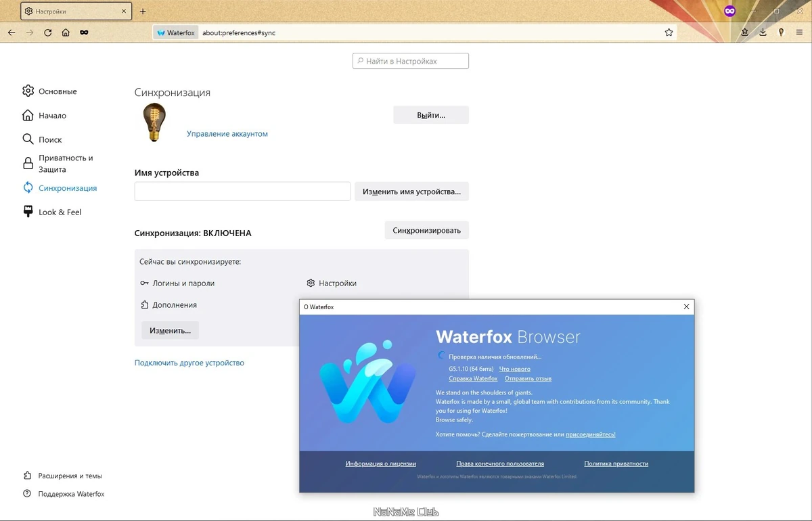
Task: Open the Look & Feel category
Action: 51,212
